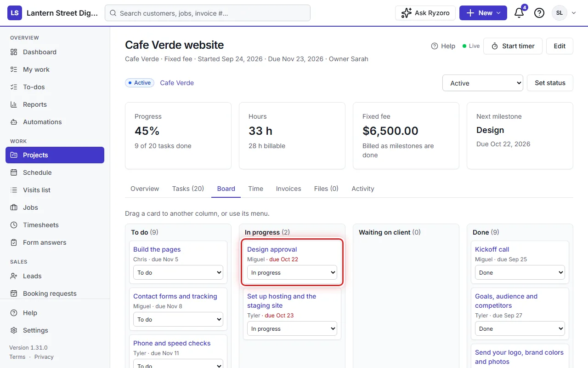Open the notifications bell
This screenshot has width=588, height=368.
pos(519,13)
